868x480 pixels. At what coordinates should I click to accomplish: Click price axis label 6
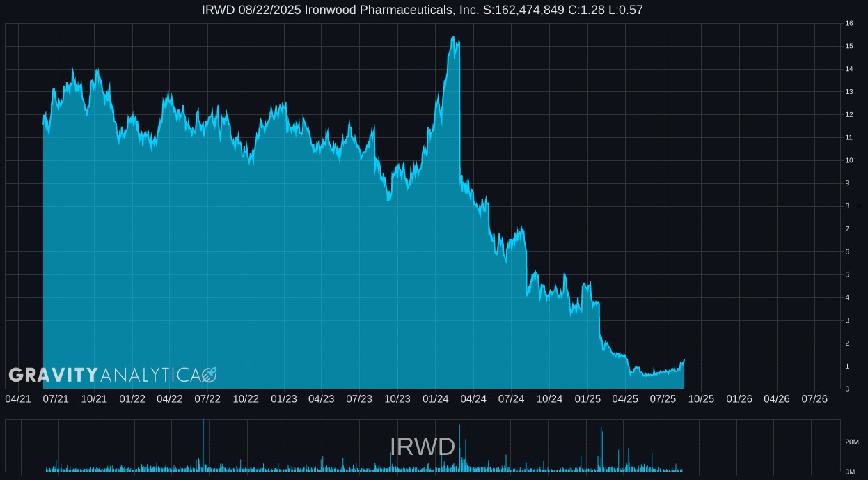coord(847,252)
